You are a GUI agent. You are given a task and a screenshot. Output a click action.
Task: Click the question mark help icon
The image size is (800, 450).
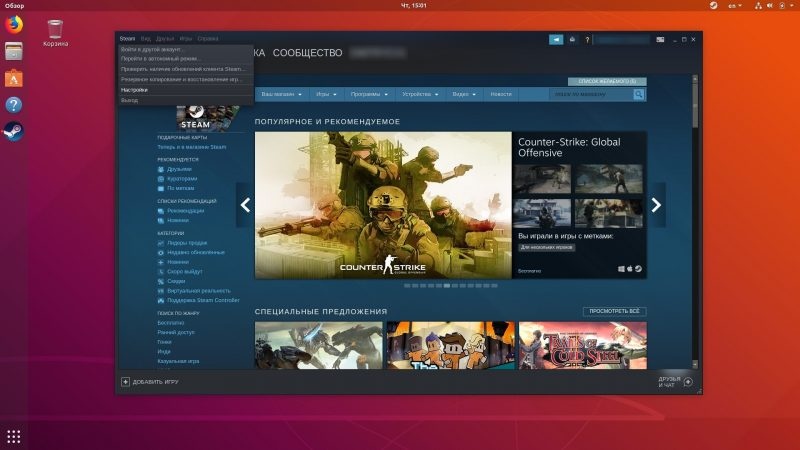click(x=587, y=39)
